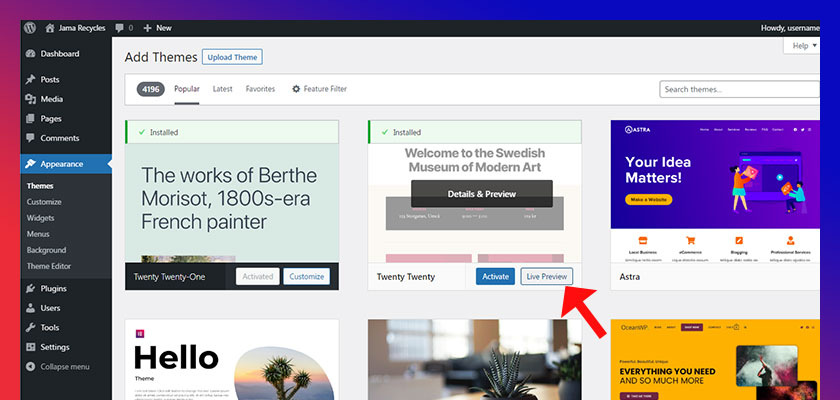Click Customize for Twenty Twenty-One
Screen dimensions: 840x400
point(306,276)
